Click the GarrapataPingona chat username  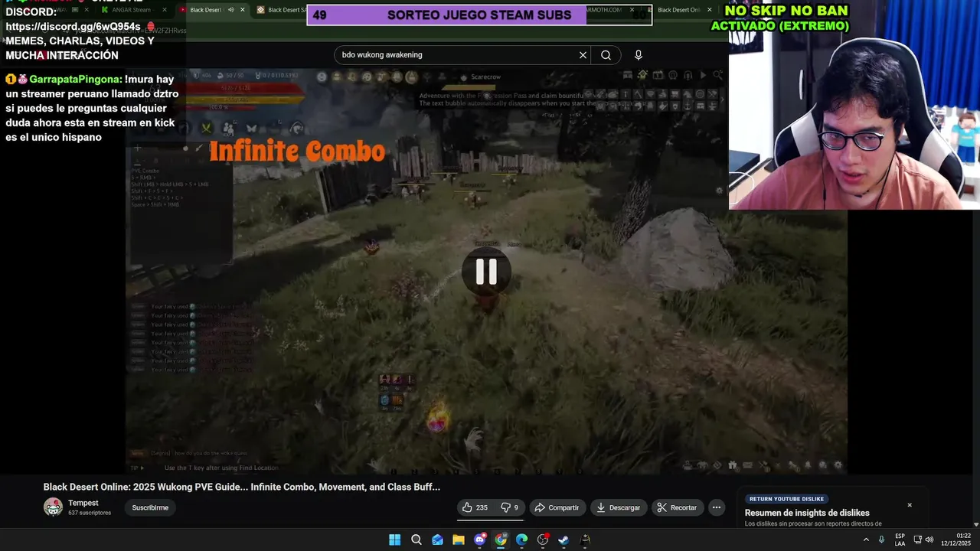pyautogui.click(x=75, y=80)
